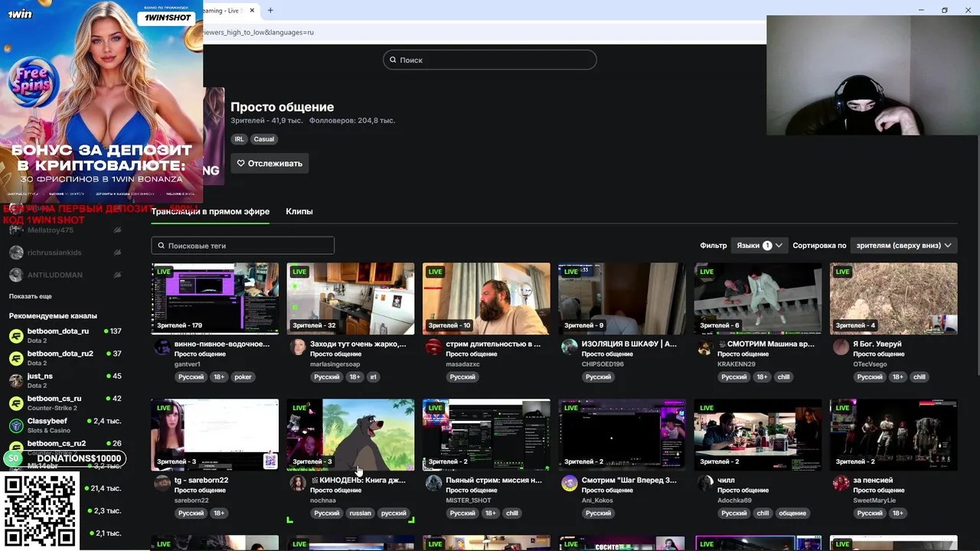The image size is (980, 551).
Task: Switch to Трансляции в прямом эфире tab
Action: tap(211, 211)
